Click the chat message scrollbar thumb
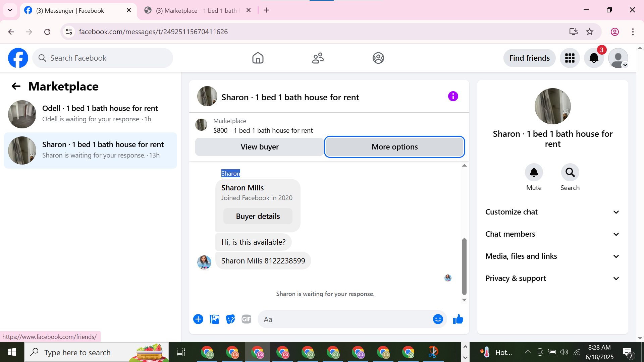 coord(464,266)
